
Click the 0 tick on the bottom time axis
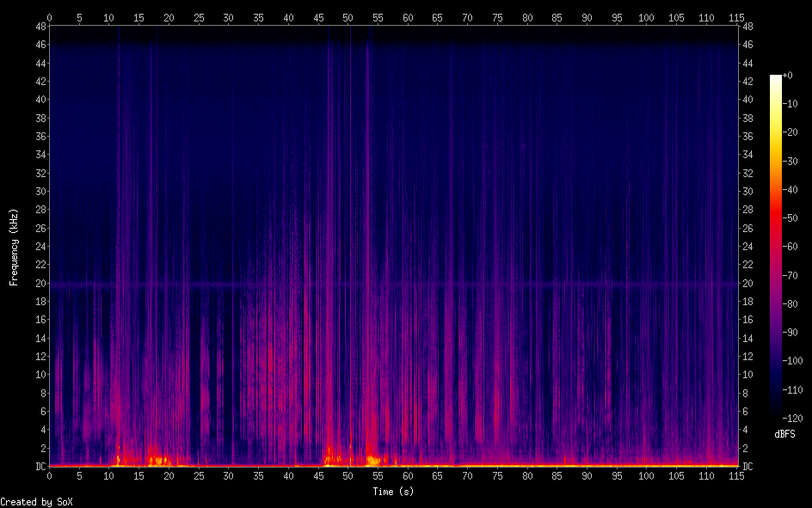50,475
